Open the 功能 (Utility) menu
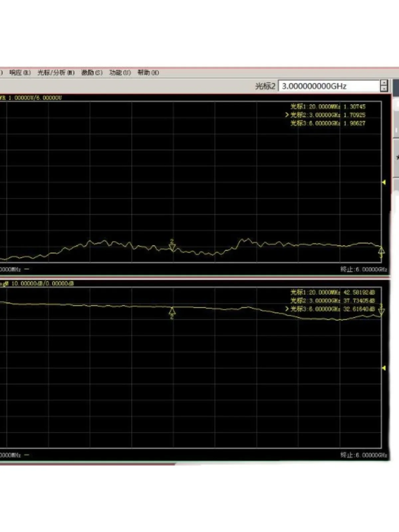Screen dimensions: 399x532 pos(120,72)
